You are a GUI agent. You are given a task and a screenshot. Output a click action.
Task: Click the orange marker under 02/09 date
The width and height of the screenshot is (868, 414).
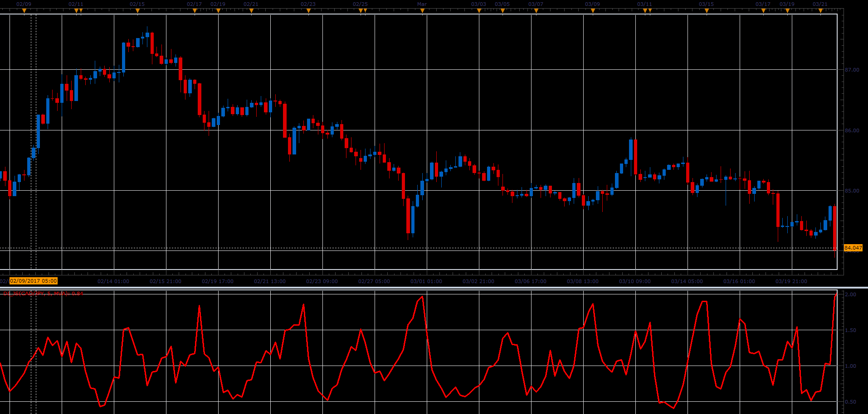(x=24, y=11)
